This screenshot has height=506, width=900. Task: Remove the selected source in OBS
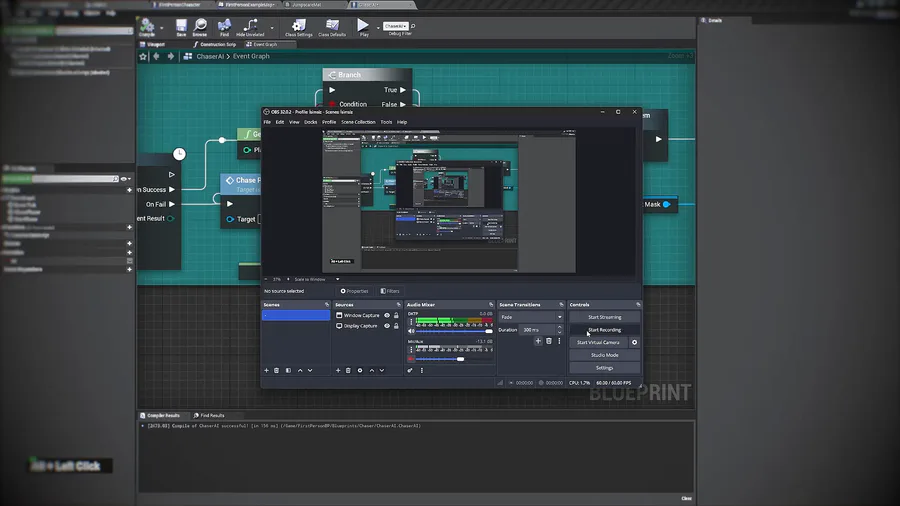(348, 371)
